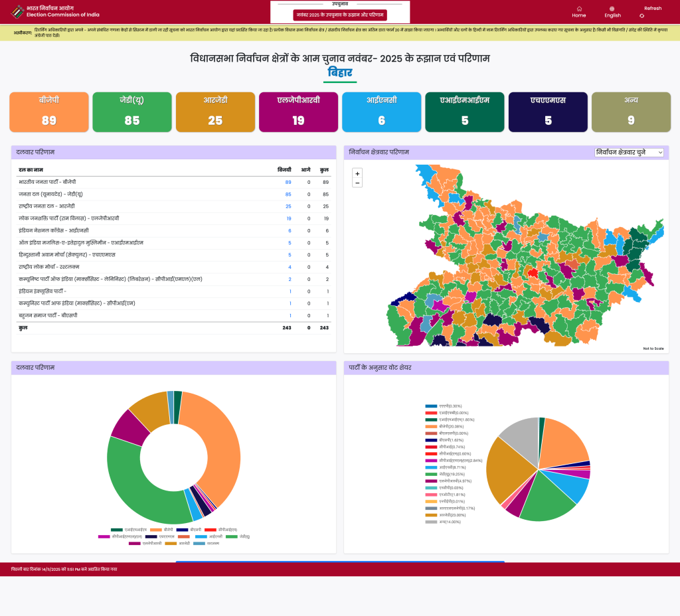
Task: Switch language using the English globe icon
Action: (x=612, y=9)
